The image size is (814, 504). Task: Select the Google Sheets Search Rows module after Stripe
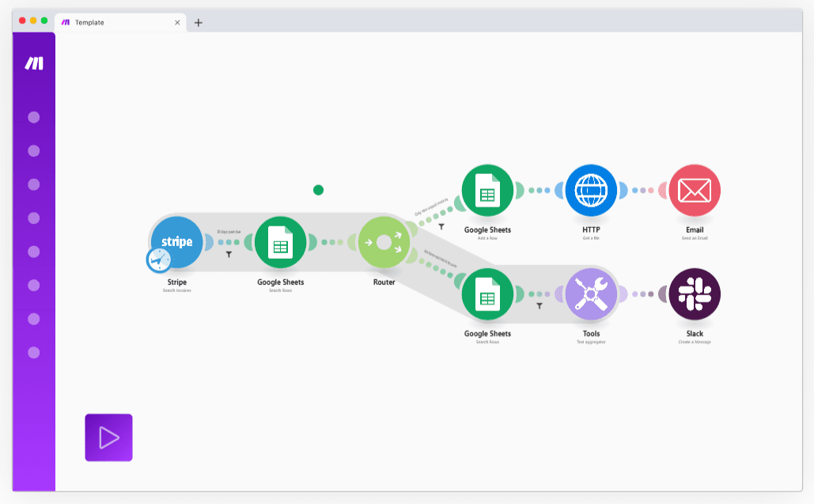click(280, 242)
